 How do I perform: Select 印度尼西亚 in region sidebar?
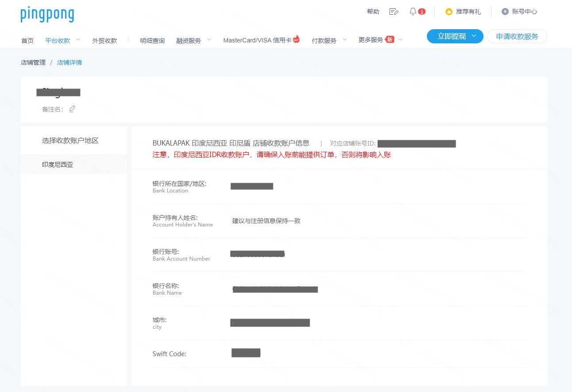point(73,165)
